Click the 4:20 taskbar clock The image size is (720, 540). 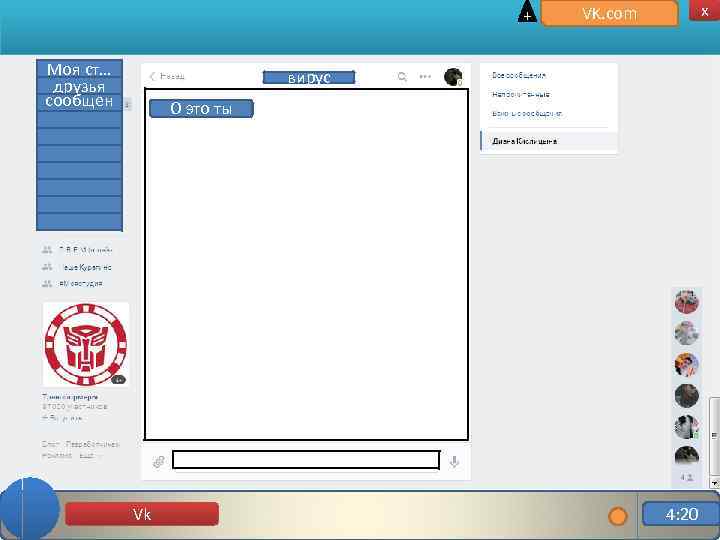(681, 514)
